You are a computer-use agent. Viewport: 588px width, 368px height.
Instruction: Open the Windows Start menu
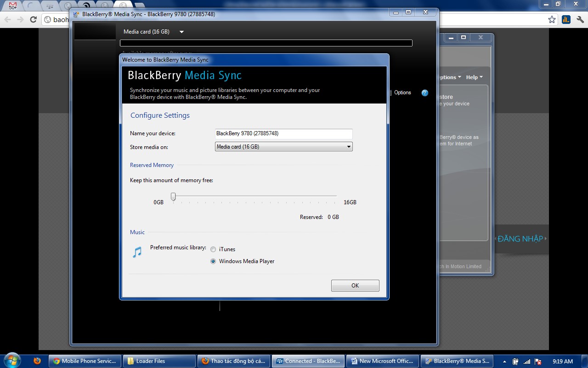[12, 360]
